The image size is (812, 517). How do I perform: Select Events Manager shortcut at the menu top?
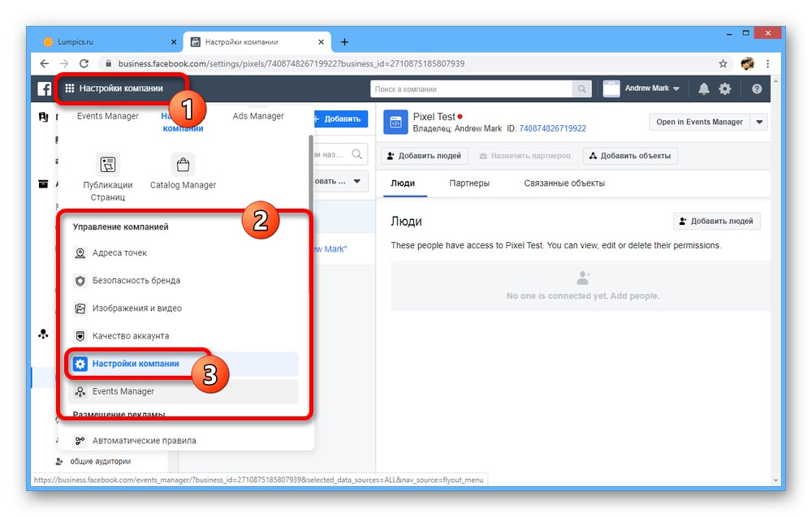point(108,116)
